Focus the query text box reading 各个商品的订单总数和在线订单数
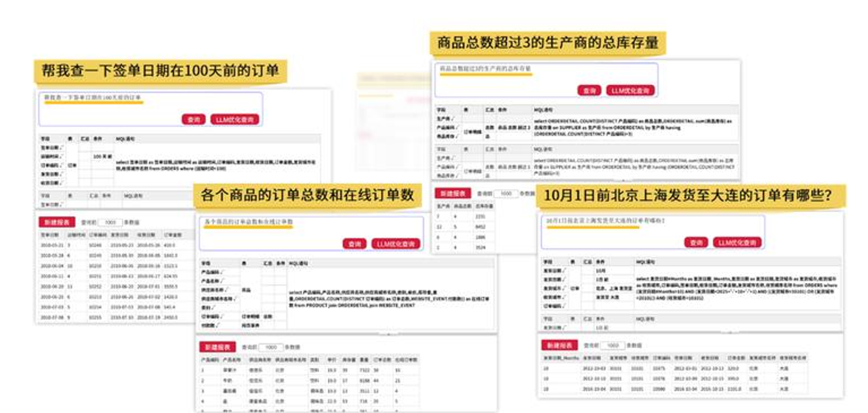Viewport: 868px width, 413px height. pyautogui.click(x=312, y=233)
